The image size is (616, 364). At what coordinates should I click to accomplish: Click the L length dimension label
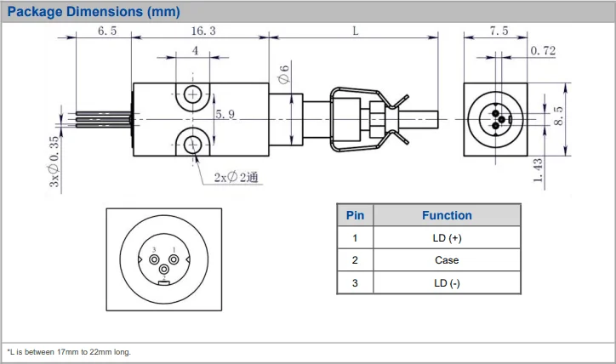[356, 31]
